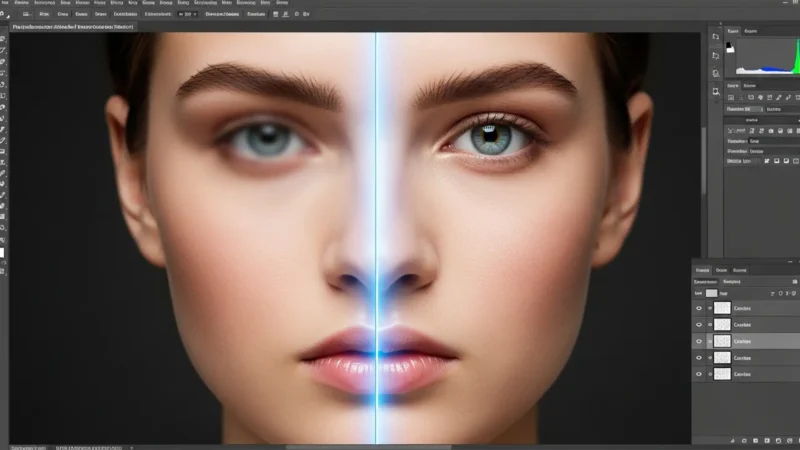Toggle visibility of the bottom layer
The width and height of the screenshot is (800, 450).
click(x=699, y=374)
